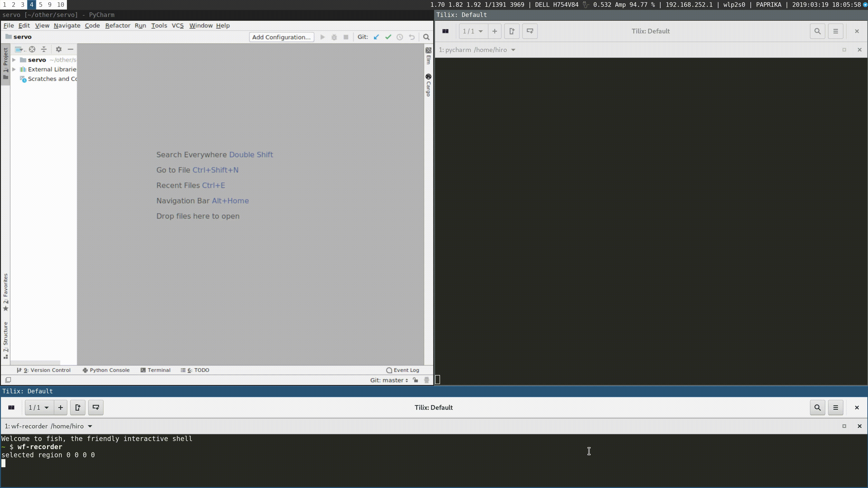Expand the External Libraries node
Image resolution: width=868 pixels, height=488 pixels.
tap(14, 69)
